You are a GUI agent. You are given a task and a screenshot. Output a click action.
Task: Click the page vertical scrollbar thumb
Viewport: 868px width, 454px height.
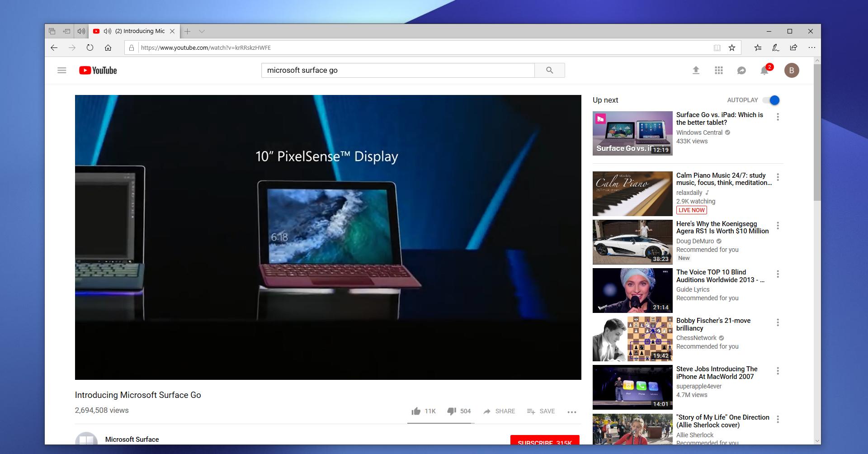(x=817, y=132)
